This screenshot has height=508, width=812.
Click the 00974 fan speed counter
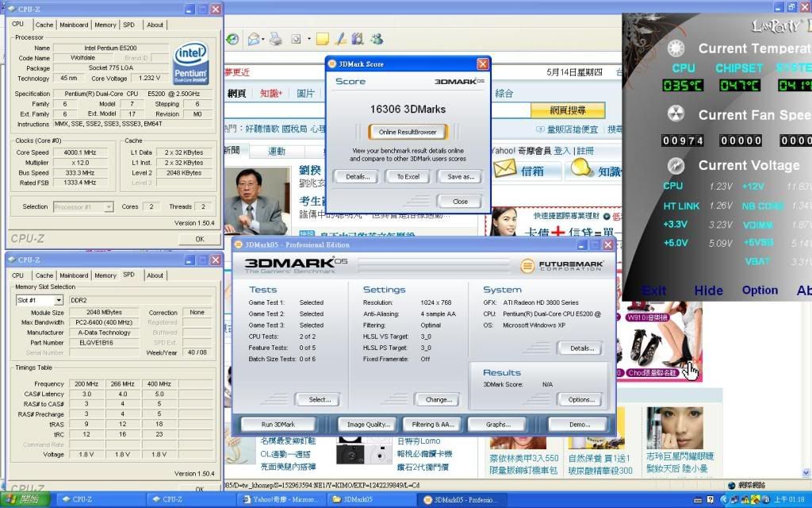click(683, 140)
